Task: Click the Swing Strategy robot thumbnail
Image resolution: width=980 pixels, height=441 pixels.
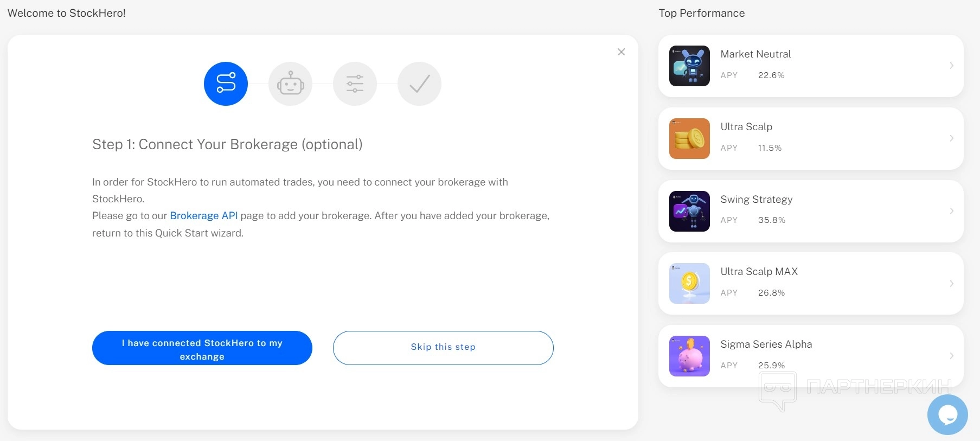Action: 689,211
